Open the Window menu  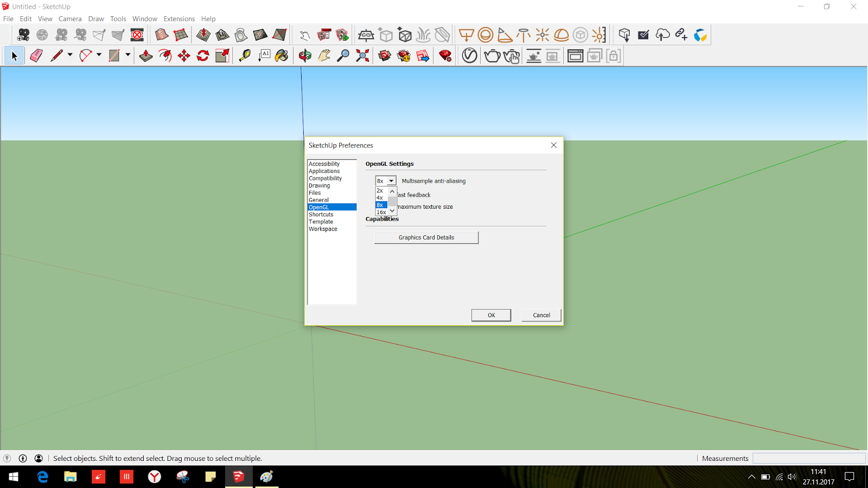145,18
